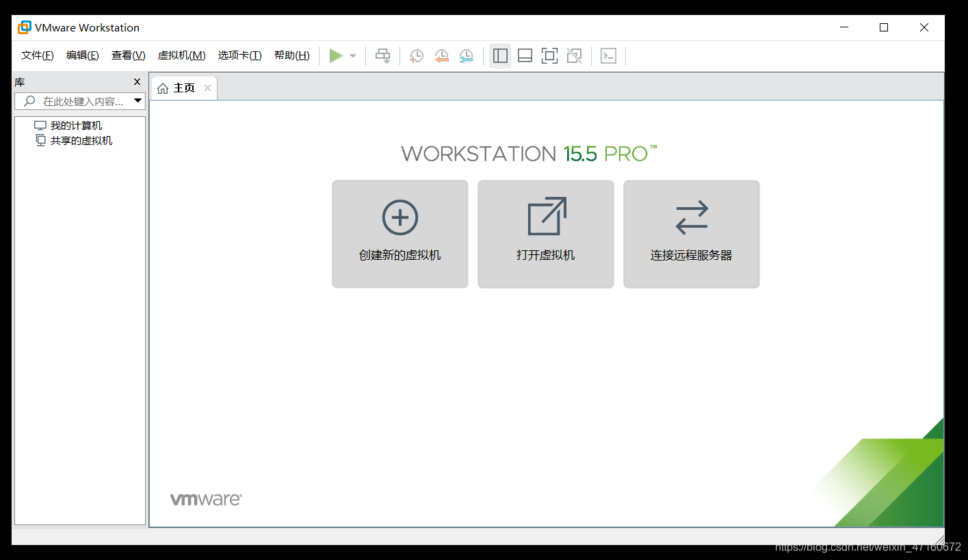The image size is (968, 560).
Task: Open the 帮助(H) menu
Action: (x=292, y=55)
